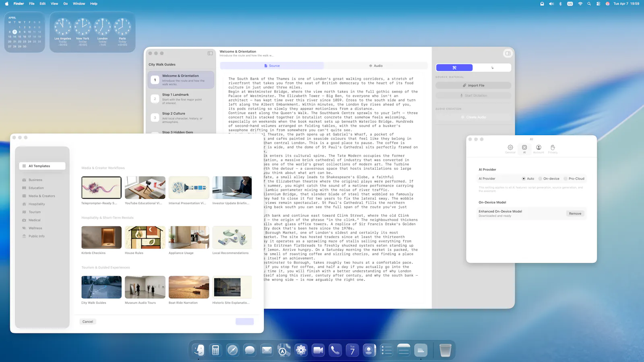Open Phone app from the dock
This screenshot has height=362, width=644.
click(x=335, y=350)
